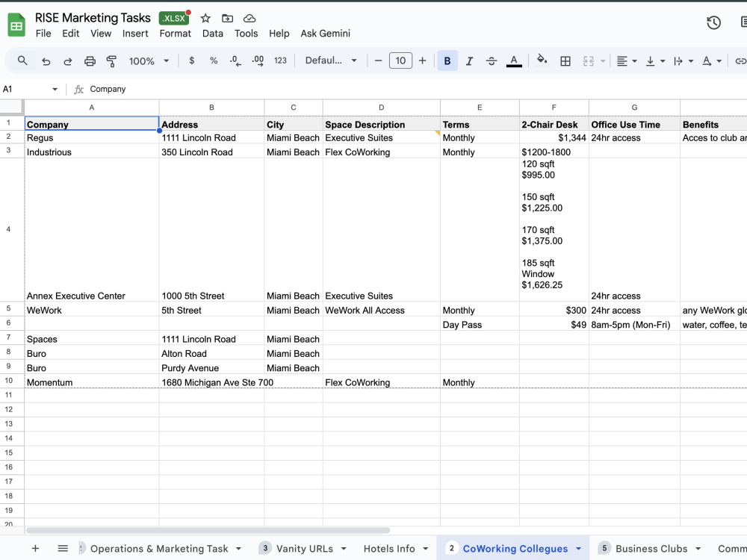747x560 pixels.
Task: Click the search menus magnifier icon
Action: 22,61
